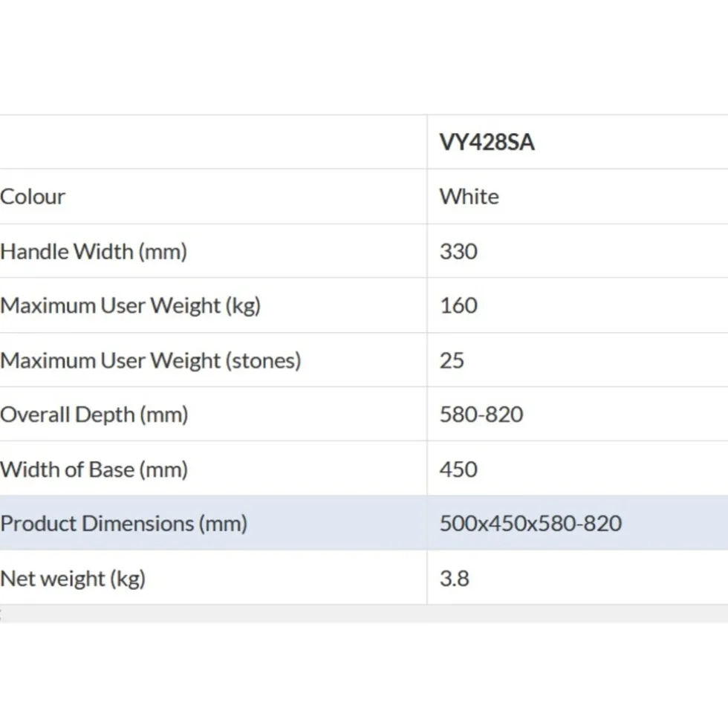This screenshot has height=728, width=728.
Task: Click the VY428SA column header
Action: [x=487, y=142]
